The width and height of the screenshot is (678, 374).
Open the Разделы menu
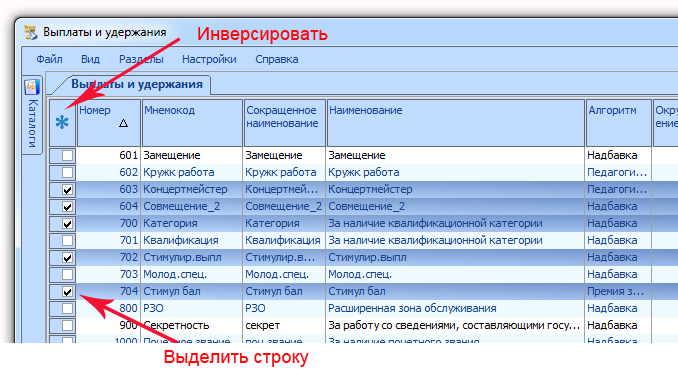(141, 59)
